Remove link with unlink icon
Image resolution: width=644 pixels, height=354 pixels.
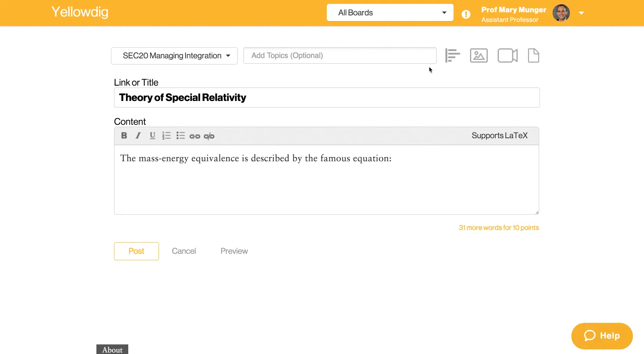pyautogui.click(x=209, y=136)
